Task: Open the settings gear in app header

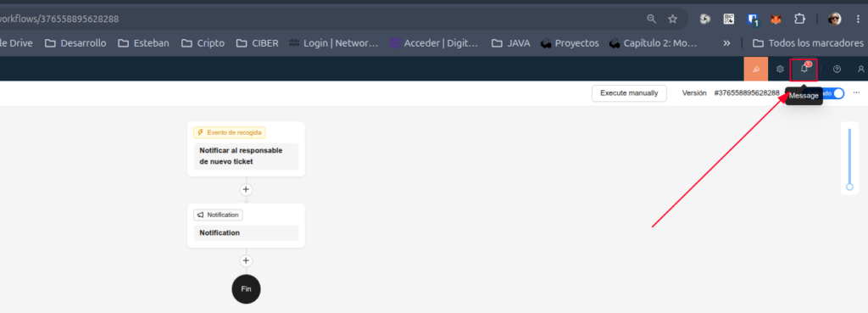Action: tap(780, 70)
